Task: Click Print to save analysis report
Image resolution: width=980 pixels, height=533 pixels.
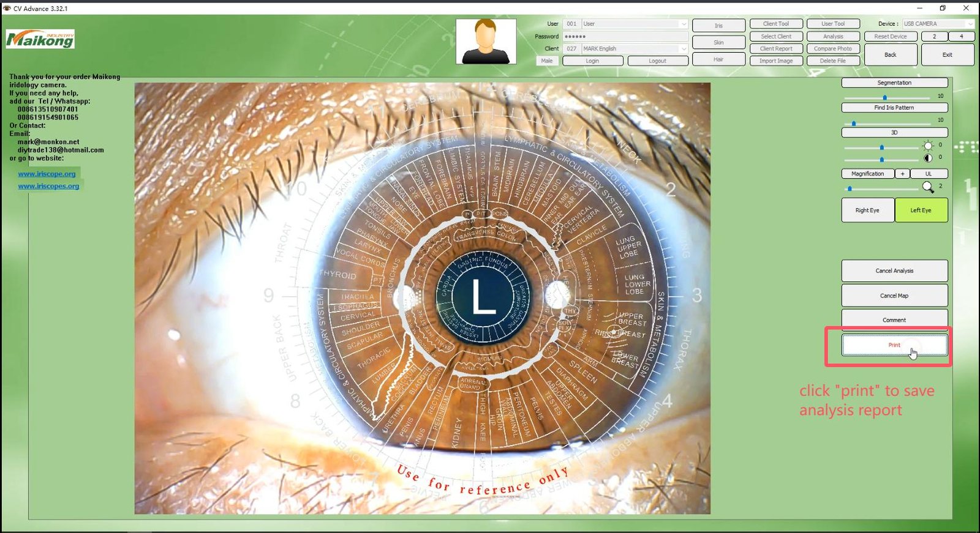Action: click(x=894, y=345)
